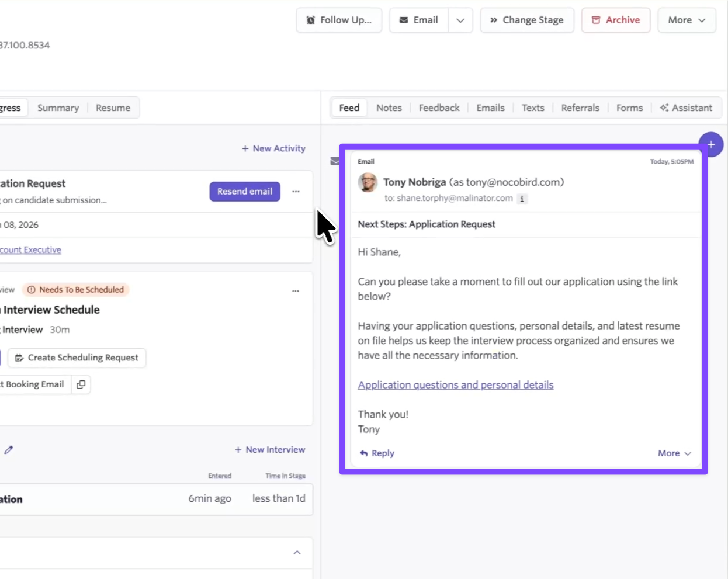Click the pencil edit icon
Viewport: 728px width, 579px height.
click(x=8, y=450)
